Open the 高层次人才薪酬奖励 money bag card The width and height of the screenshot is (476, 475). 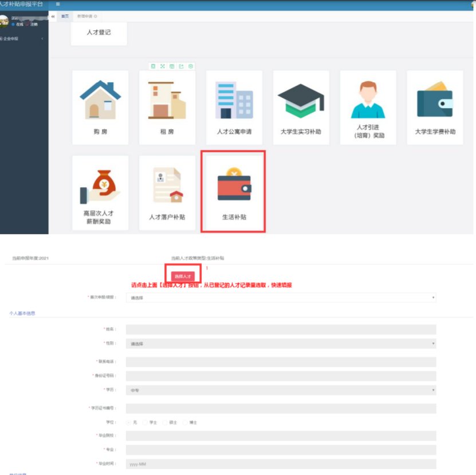(100, 193)
